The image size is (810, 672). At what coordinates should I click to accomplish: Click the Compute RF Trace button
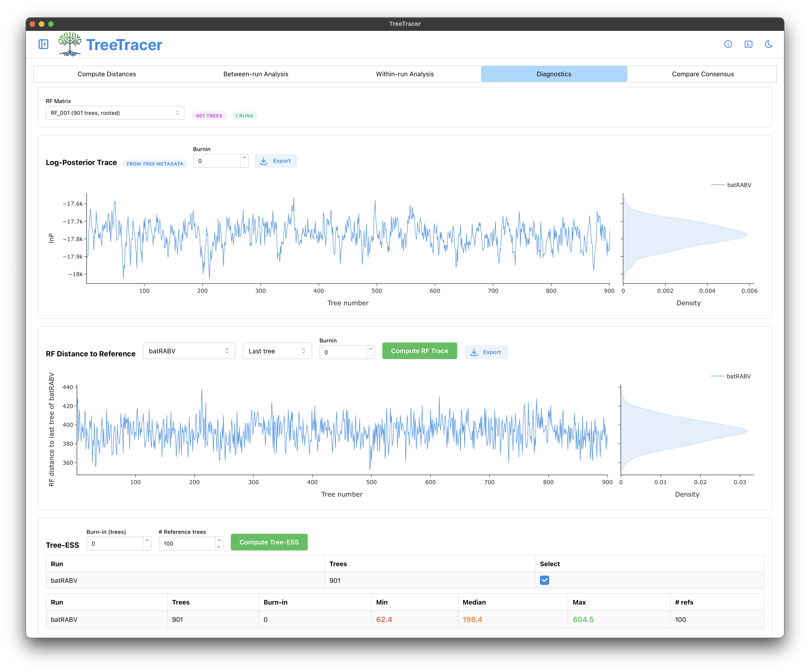419,351
